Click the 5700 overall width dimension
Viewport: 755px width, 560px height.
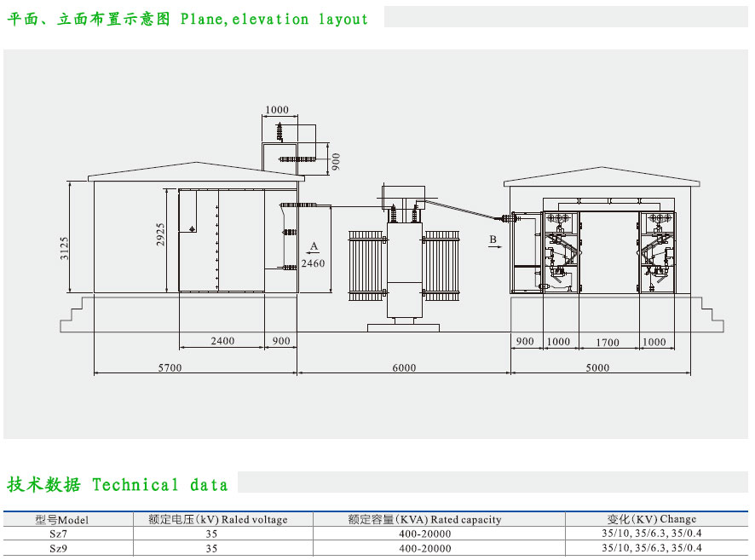click(x=170, y=367)
